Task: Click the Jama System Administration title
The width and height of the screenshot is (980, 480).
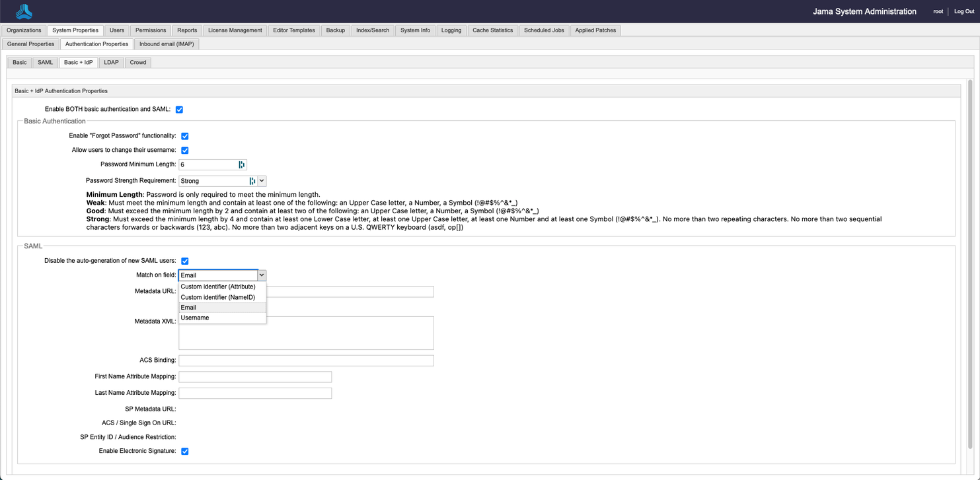Action: point(864,11)
